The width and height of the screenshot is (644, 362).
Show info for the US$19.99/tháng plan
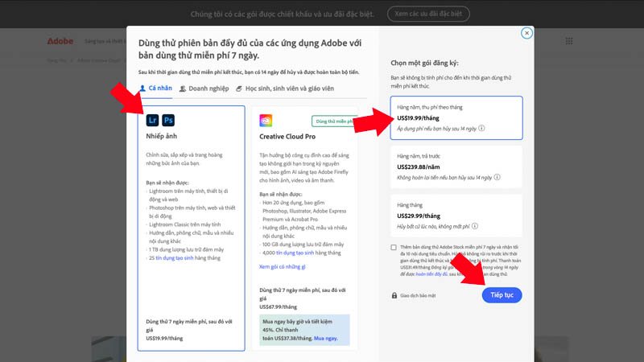[x=481, y=128]
